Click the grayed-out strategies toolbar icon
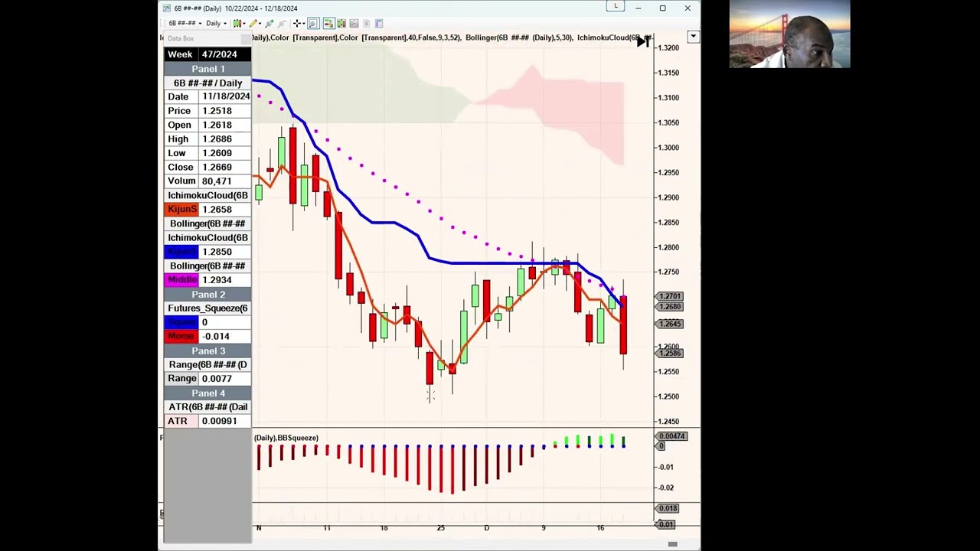Screen dimensions: 980x551 [282, 23]
